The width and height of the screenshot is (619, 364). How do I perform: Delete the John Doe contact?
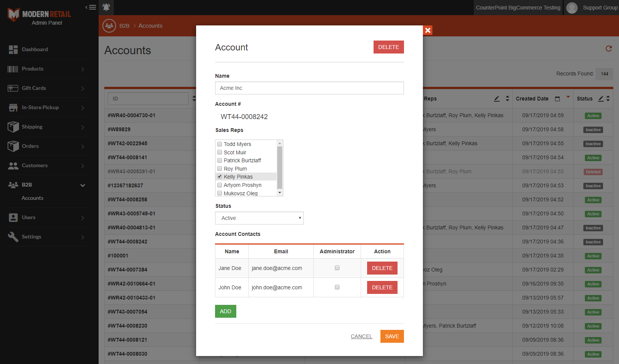tap(382, 287)
